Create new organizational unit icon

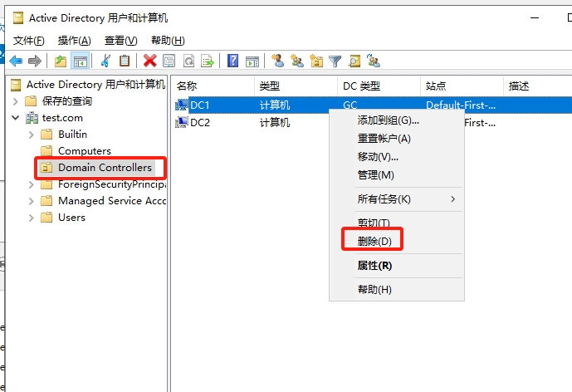(x=316, y=61)
